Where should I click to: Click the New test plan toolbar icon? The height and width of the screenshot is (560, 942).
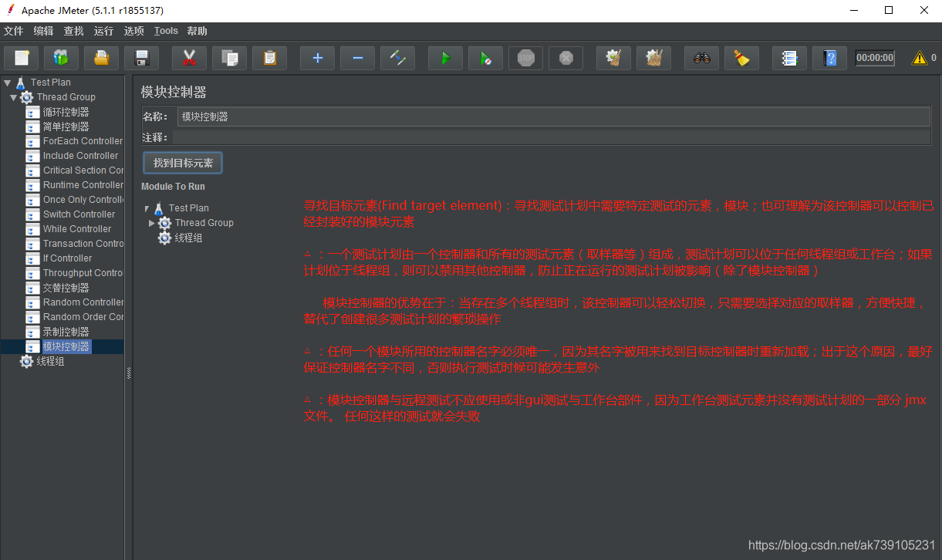22,58
